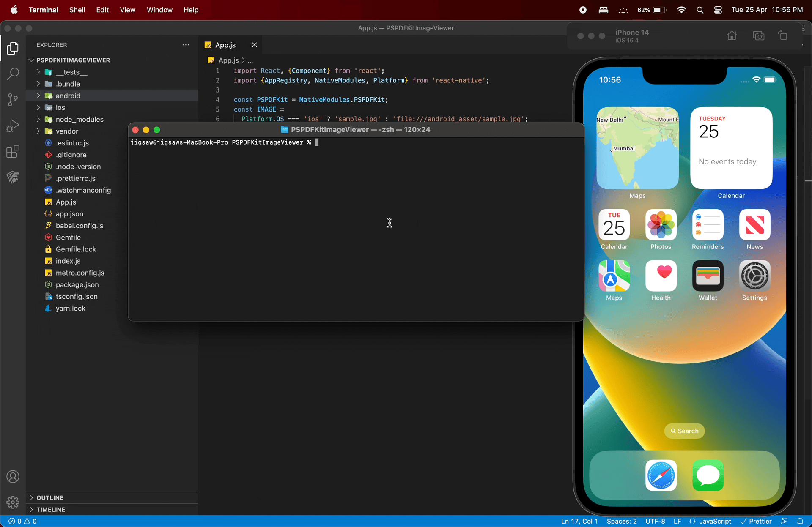Click Ln 17, Col 1 to go to a line
Viewport: 812px width, 527px height.
point(579,521)
